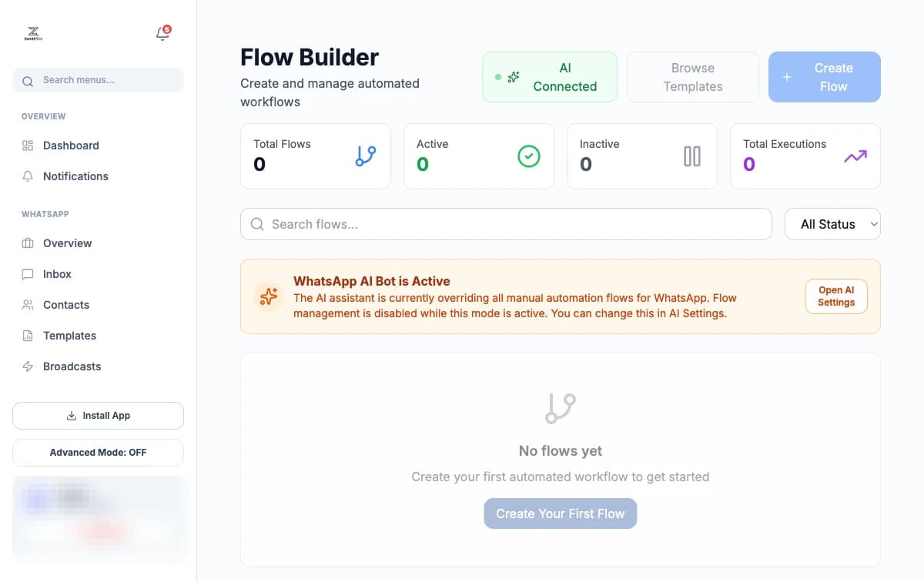Create Your First Flow
The image size is (924, 582).
pyautogui.click(x=560, y=513)
